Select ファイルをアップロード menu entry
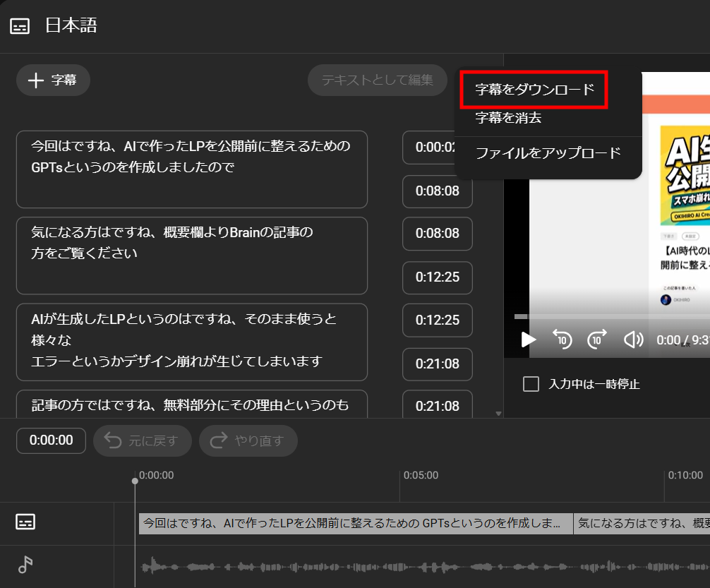Image resolution: width=710 pixels, height=588 pixels. coord(548,153)
